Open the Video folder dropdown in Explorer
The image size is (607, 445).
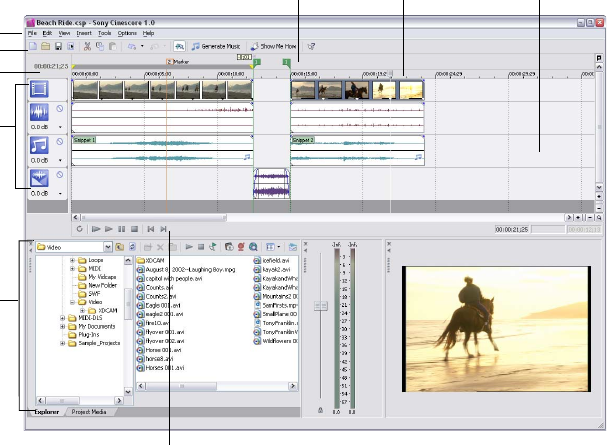tap(106, 246)
